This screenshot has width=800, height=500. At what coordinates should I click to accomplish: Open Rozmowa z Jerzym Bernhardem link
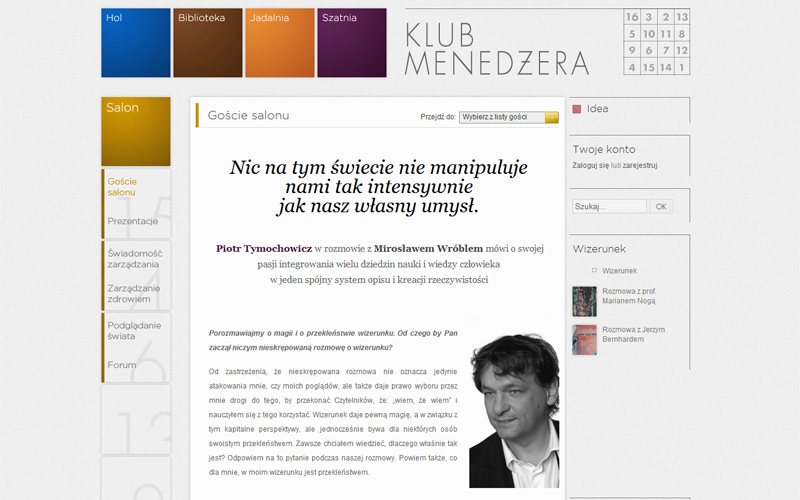click(x=633, y=334)
